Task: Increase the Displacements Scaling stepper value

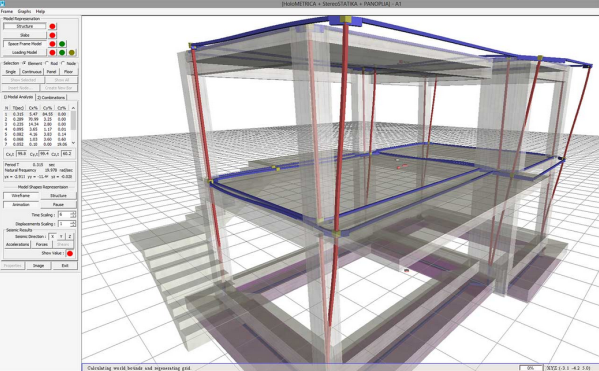Action: click(x=73, y=222)
